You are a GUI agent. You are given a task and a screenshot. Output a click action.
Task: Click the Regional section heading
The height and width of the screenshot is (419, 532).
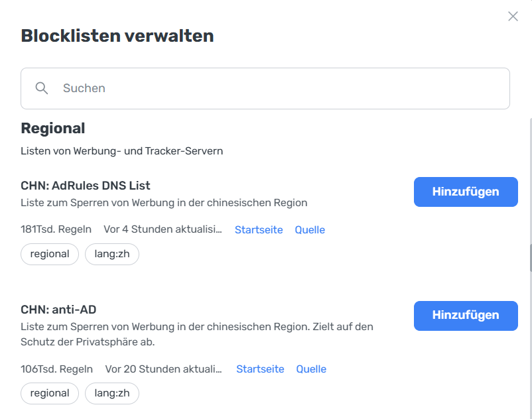tap(53, 129)
